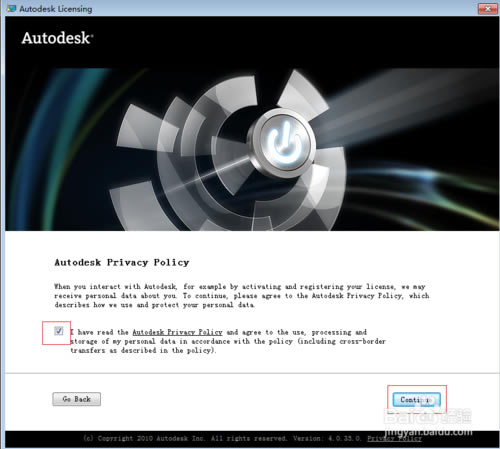Click the Go Back button
Image resolution: width=500 pixels, height=449 pixels.
point(77,399)
